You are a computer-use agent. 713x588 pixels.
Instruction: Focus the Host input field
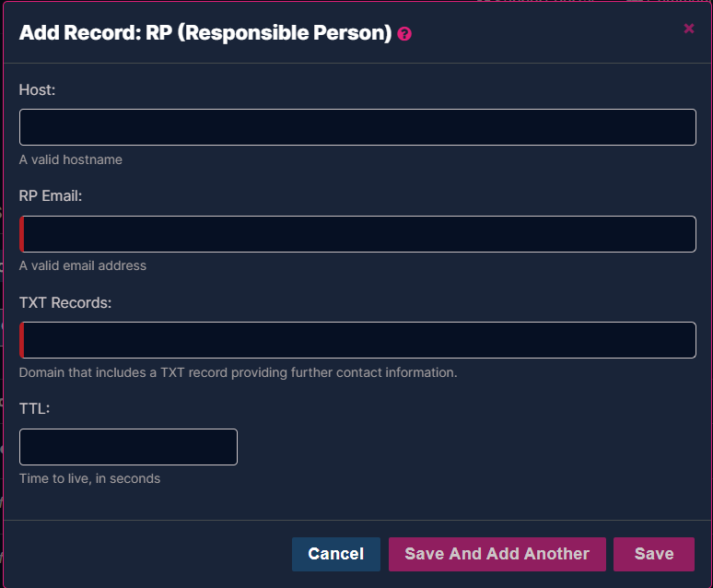(x=357, y=127)
